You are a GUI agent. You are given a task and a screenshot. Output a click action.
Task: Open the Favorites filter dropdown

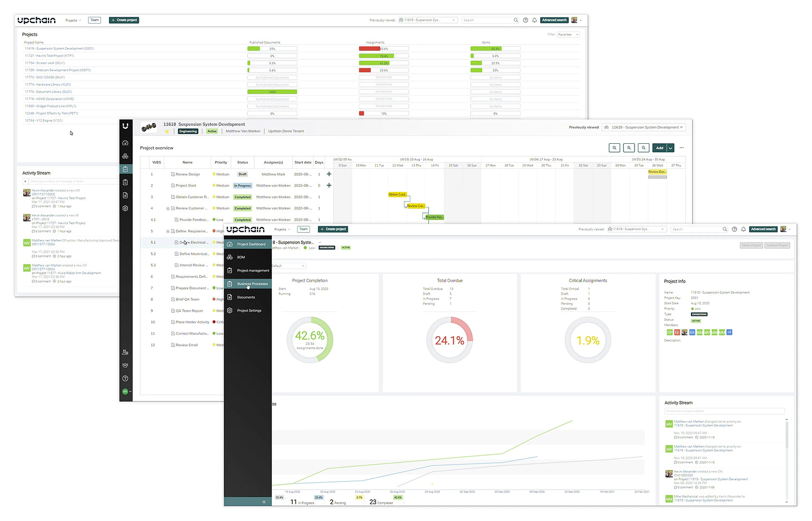[x=568, y=35]
